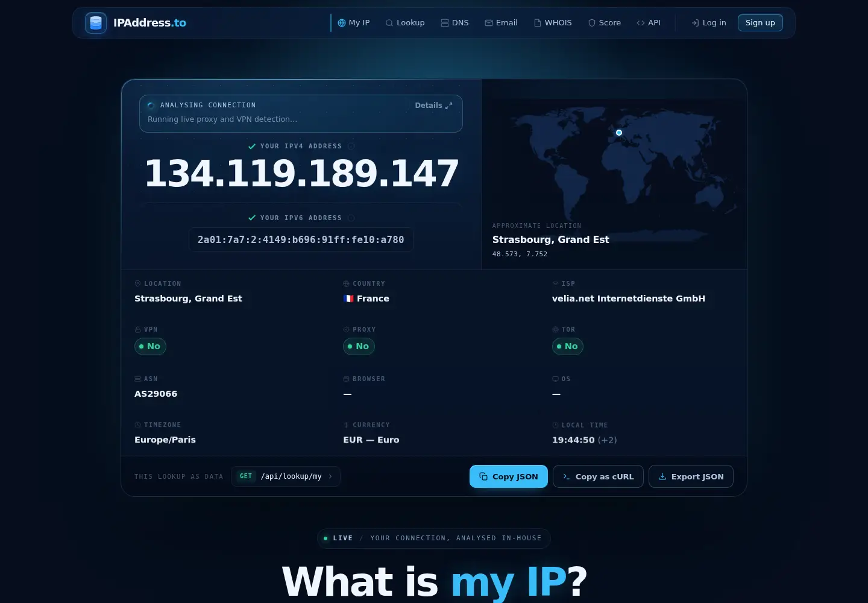Click the ASN server label icon
Screen dimensions: 868x603
(x=137, y=379)
